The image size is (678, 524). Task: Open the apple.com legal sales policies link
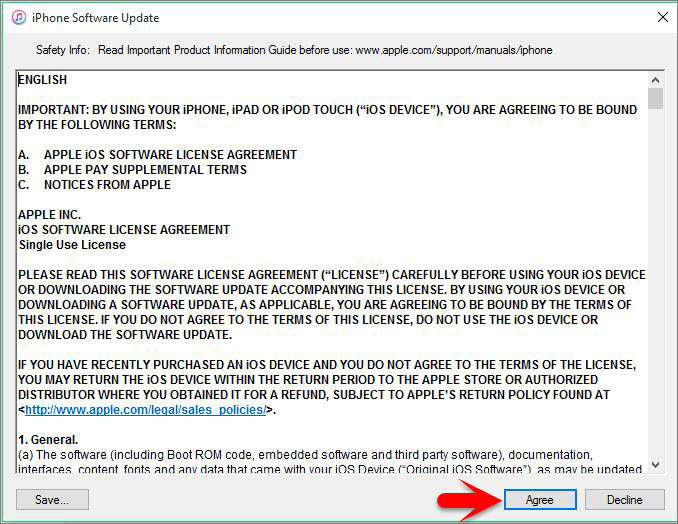point(147,410)
